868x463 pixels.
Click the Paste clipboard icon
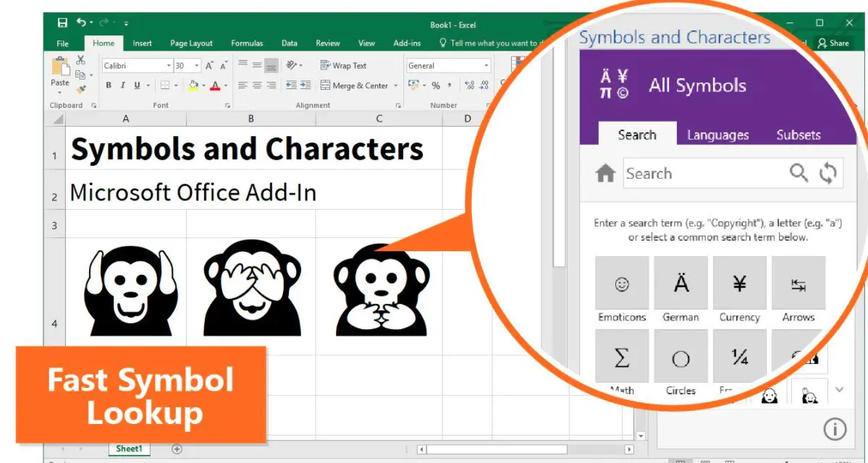[x=60, y=67]
